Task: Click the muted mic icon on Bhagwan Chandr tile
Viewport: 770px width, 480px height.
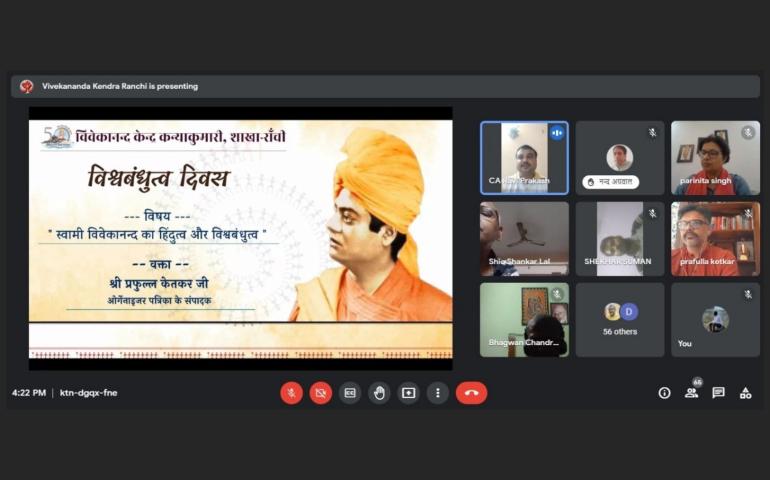Action: [x=557, y=294]
